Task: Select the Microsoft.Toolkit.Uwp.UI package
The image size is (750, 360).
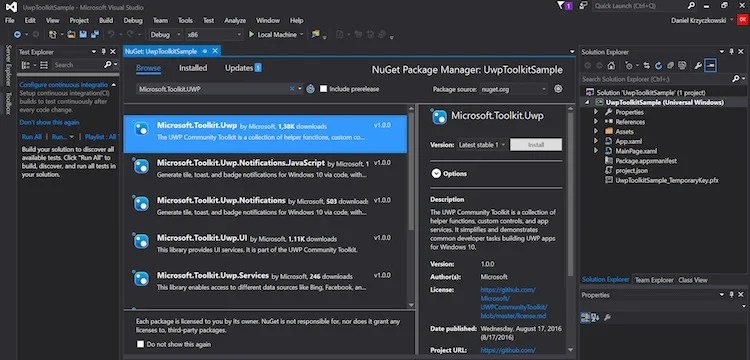Action: pyautogui.click(x=265, y=243)
